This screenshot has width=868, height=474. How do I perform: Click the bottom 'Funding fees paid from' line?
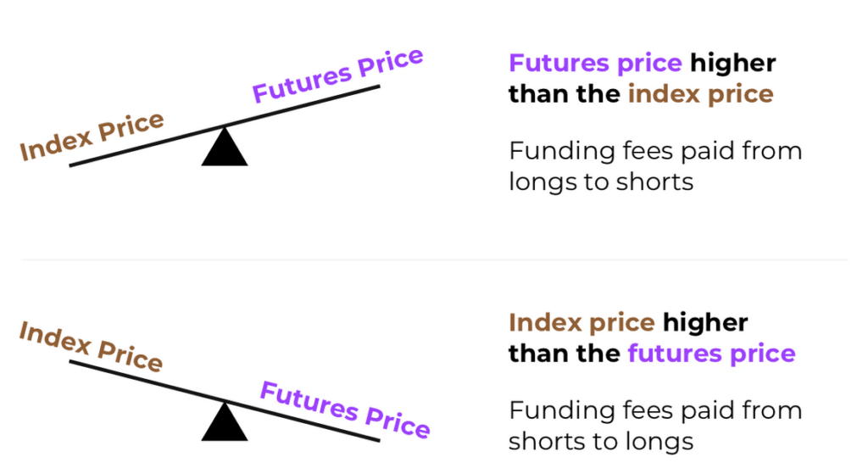655,410
